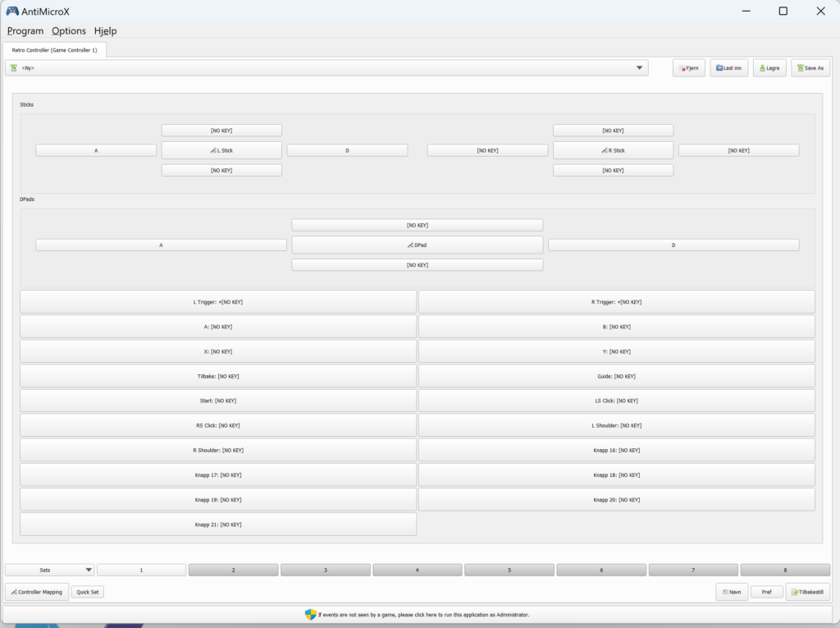This screenshot has height=628, width=840.
Task: Click the LS Click: [NO KEY] button
Action: tap(617, 401)
